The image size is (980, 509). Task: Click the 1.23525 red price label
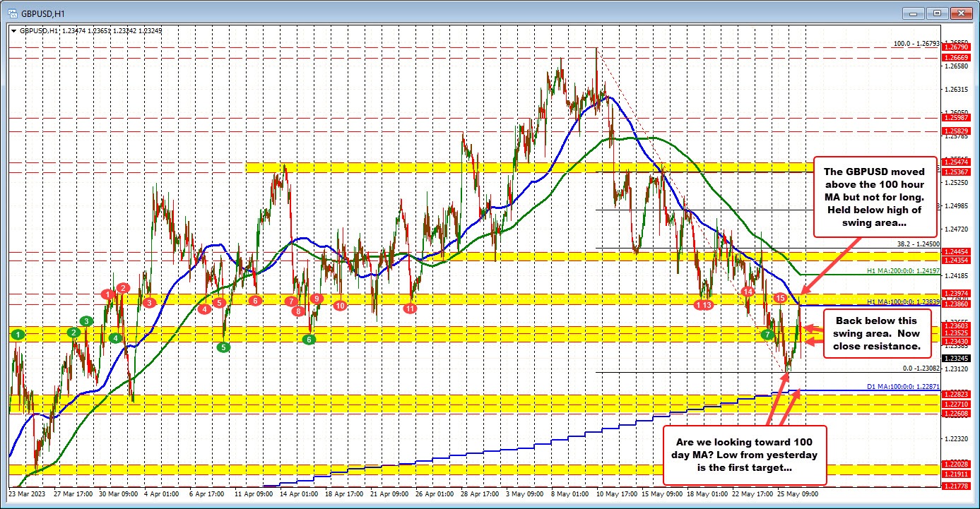point(956,333)
